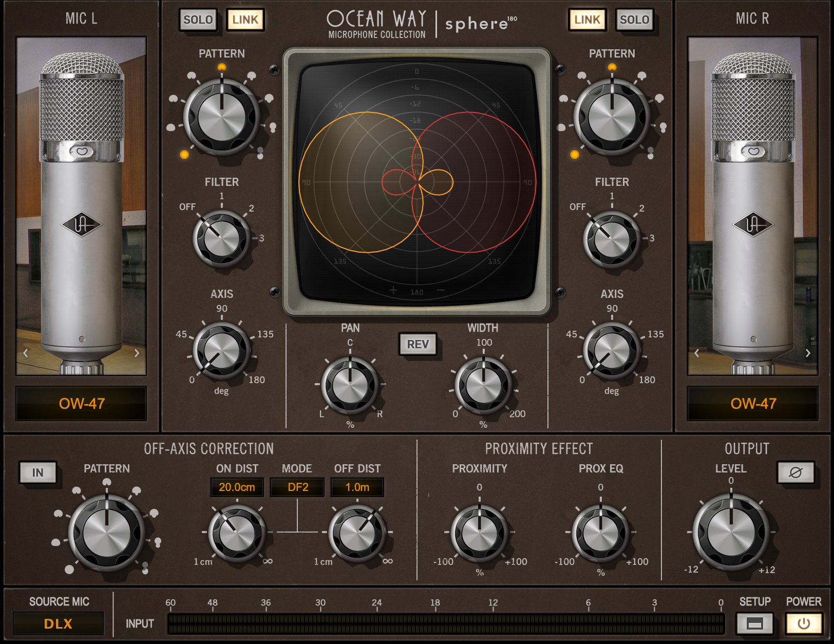Click the ON DIST 20.0cm value field
834x644 pixels.
click(x=237, y=487)
